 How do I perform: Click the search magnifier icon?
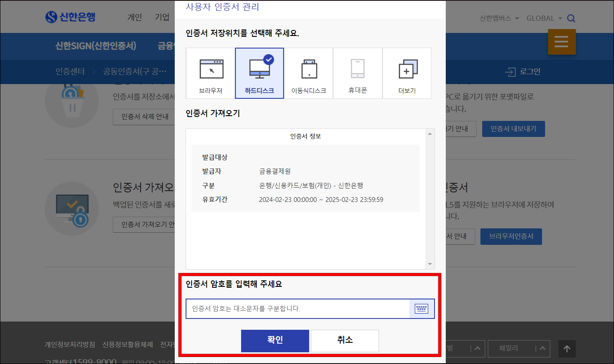(571, 18)
